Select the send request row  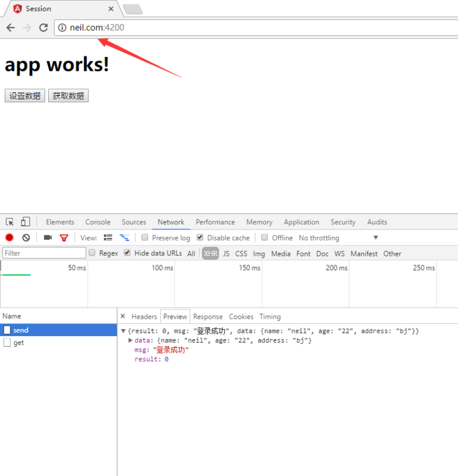[x=58, y=330]
